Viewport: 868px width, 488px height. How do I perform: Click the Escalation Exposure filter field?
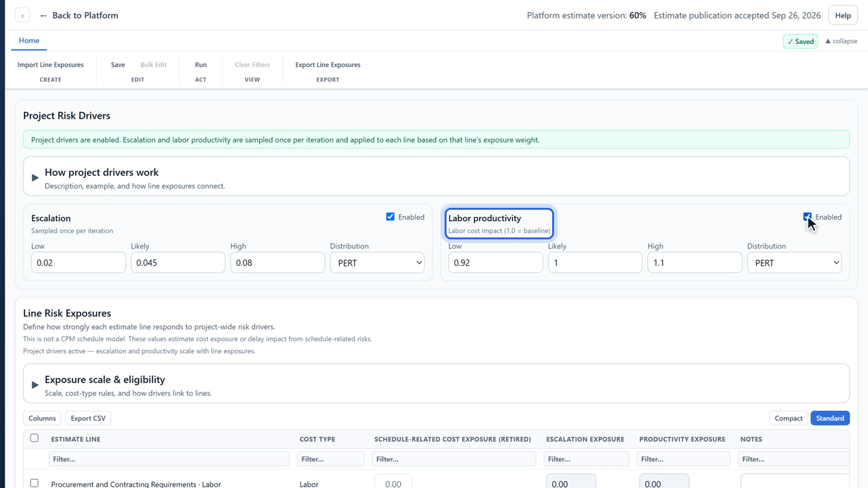(587, 459)
